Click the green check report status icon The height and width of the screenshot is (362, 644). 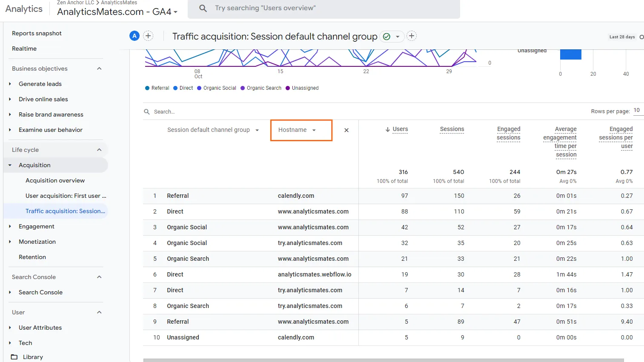tap(386, 37)
